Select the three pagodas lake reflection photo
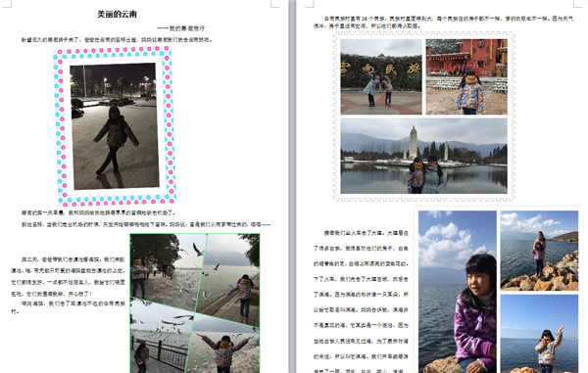Screen dimensions: 588x373 coord(423,156)
